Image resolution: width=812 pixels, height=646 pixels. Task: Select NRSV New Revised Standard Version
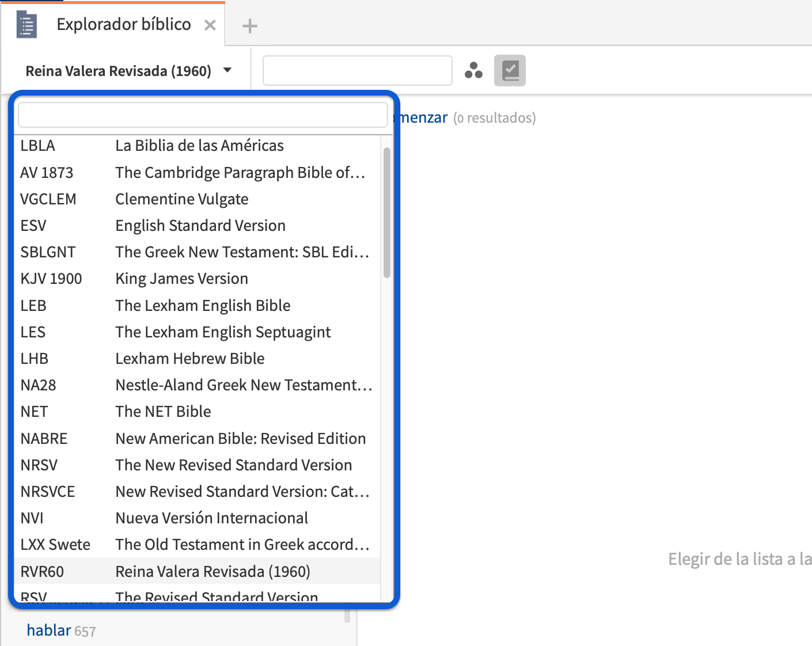pyautogui.click(x=197, y=465)
